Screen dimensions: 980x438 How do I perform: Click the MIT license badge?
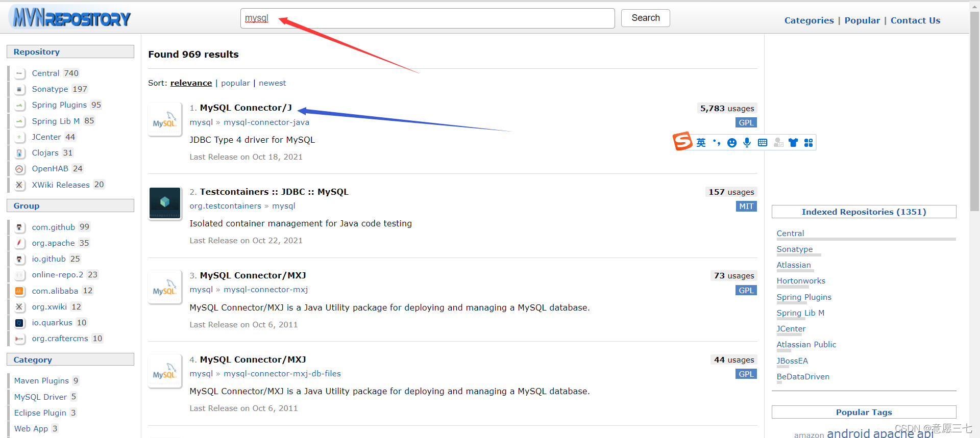pos(746,207)
